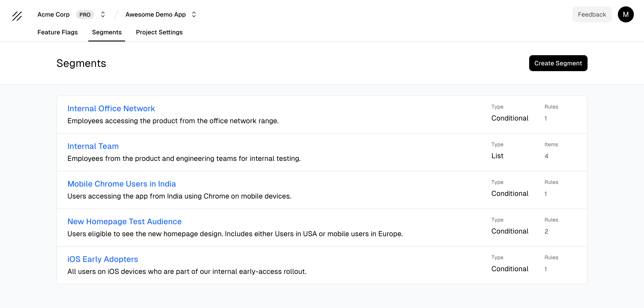Open the Internal Team segment
This screenshot has width=644, height=308.
pos(93,146)
